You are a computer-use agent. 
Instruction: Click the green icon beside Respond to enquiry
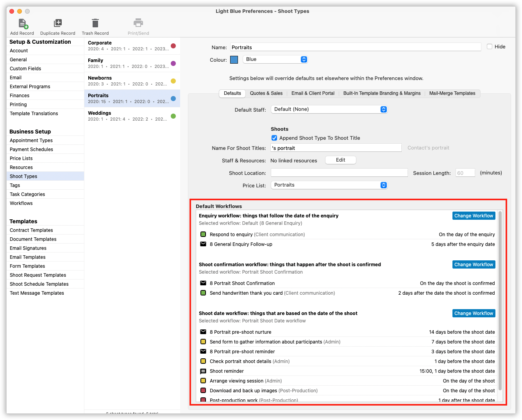click(203, 234)
